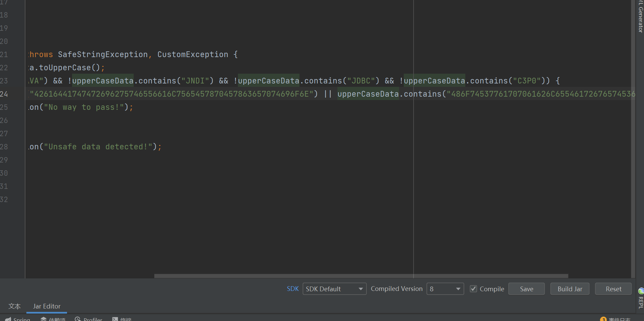Switch to the 文本 tab
The width and height of the screenshot is (644, 321).
tap(15, 306)
